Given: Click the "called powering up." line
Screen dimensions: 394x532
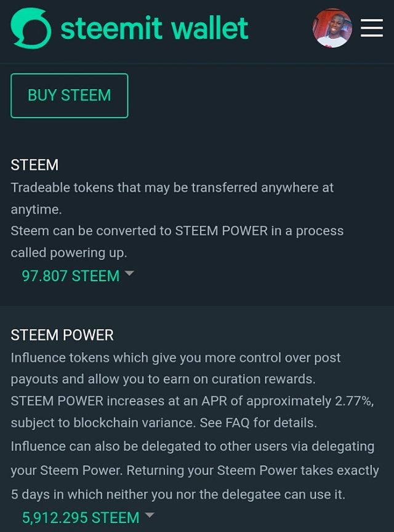Looking at the screenshot, I should point(69,253).
